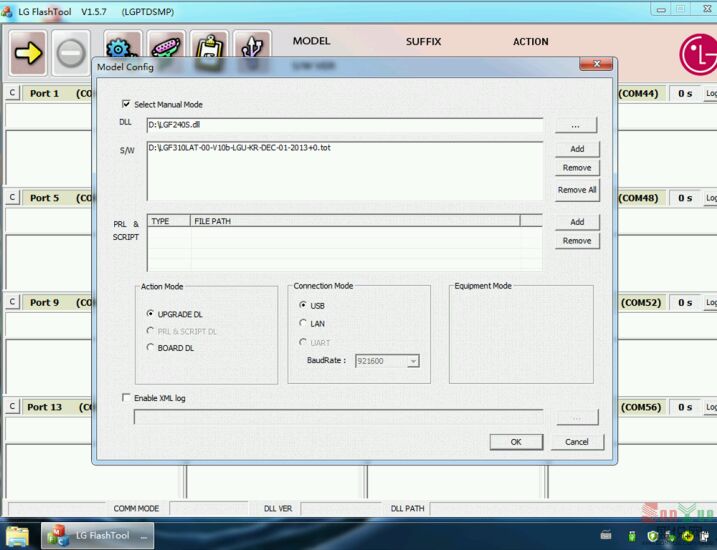
Task: Click the XML log path field
Action: coord(338,417)
